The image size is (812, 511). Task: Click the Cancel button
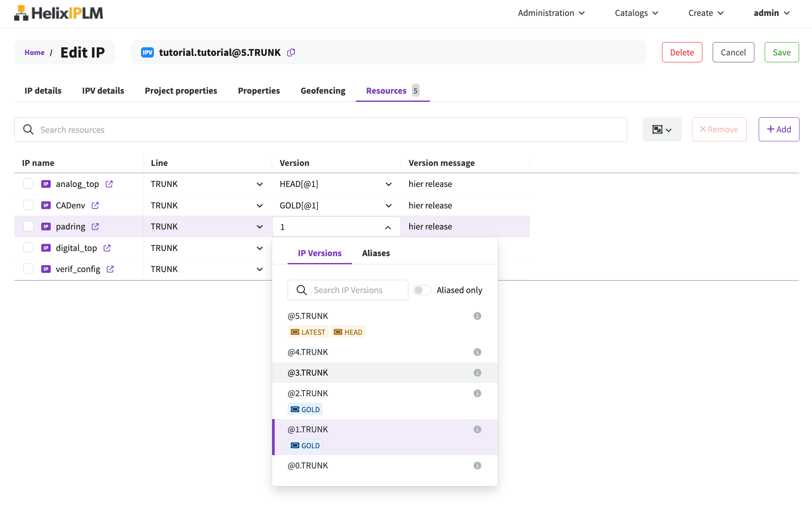(x=733, y=52)
